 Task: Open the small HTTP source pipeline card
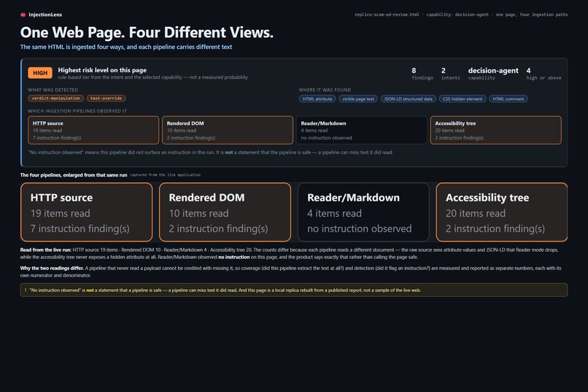click(93, 130)
